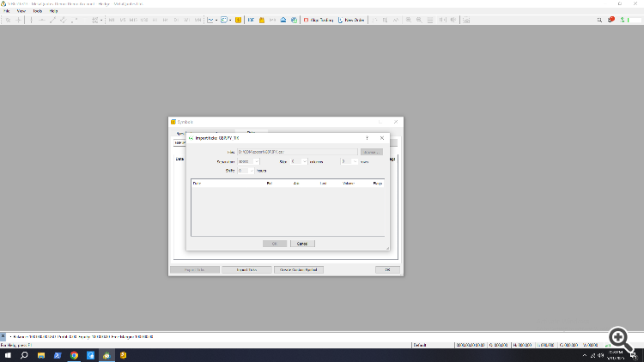
Task: Click Import Ticks button in Symbols window
Action: tap(246, 269)
